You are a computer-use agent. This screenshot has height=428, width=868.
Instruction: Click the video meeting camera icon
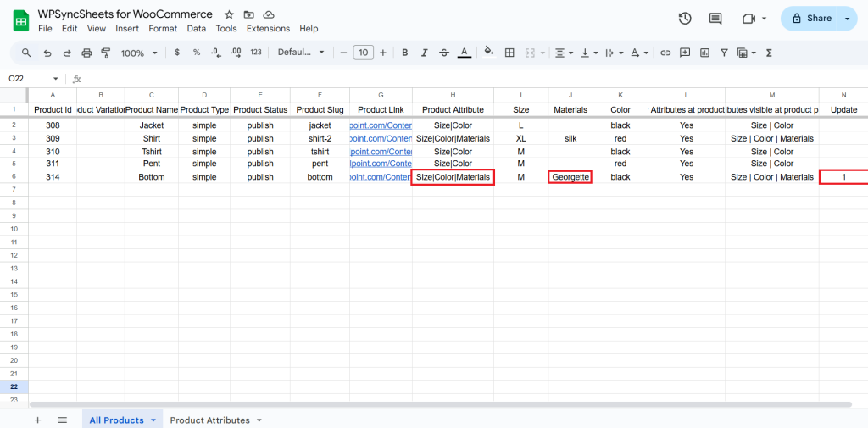[x=749, y=19]
